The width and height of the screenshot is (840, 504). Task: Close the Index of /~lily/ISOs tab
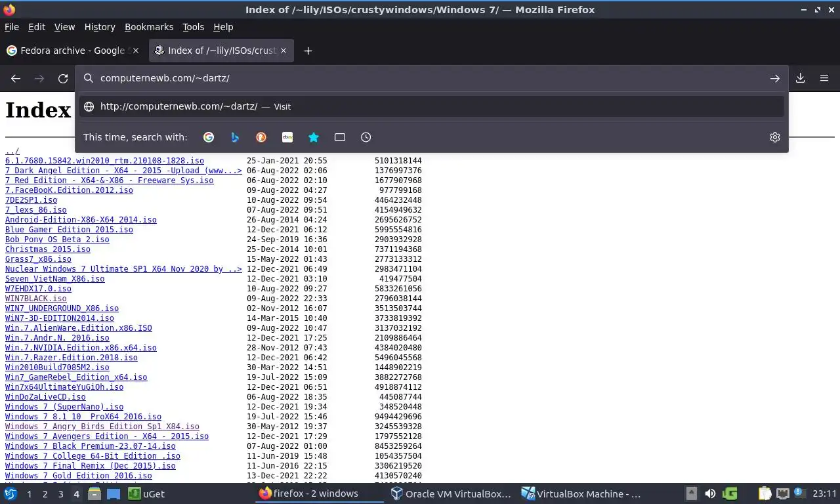click(283, 51)
